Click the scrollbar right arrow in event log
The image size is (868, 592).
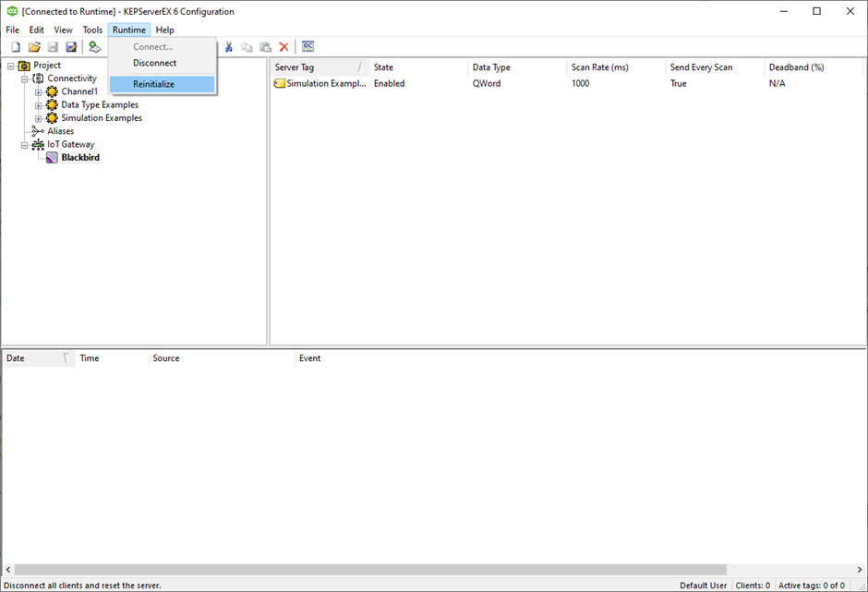(x=859, y=569)
